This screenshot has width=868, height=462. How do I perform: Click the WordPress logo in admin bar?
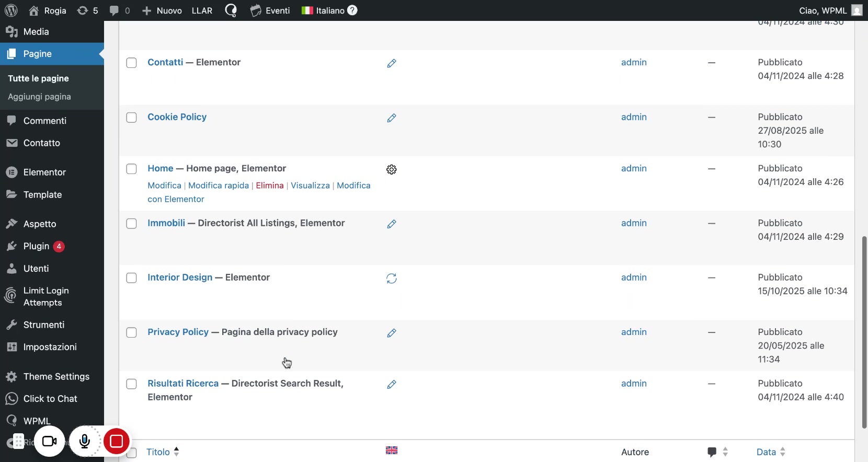pyautogui.click(x=11, y=10)
